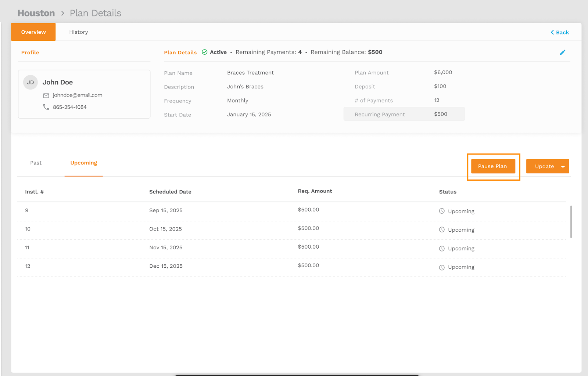Click the email envelope icon in profile
The height and width of the screenshot is (376, 588).
click(x=46, y=95)
